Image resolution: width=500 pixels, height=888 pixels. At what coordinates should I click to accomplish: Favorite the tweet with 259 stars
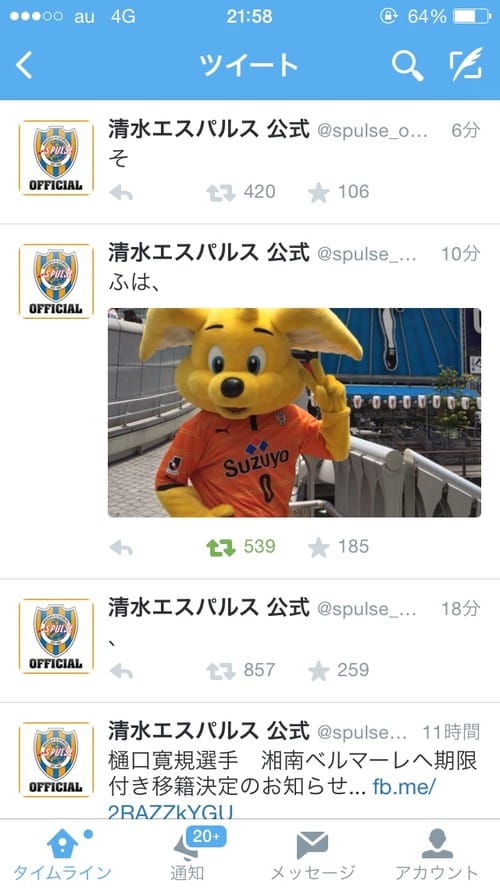coord(318,671)
